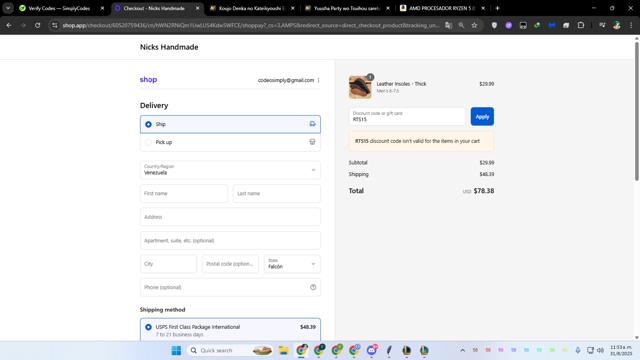Open account options next to codeosimply@gmail.com
The image size is (640, 360).
point(319,80)
